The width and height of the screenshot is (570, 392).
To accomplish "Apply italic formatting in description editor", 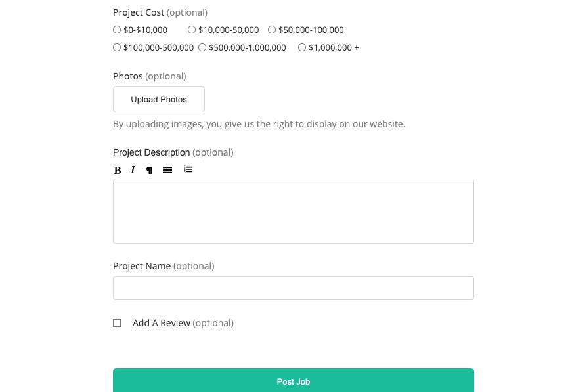I will coord(133,170).
